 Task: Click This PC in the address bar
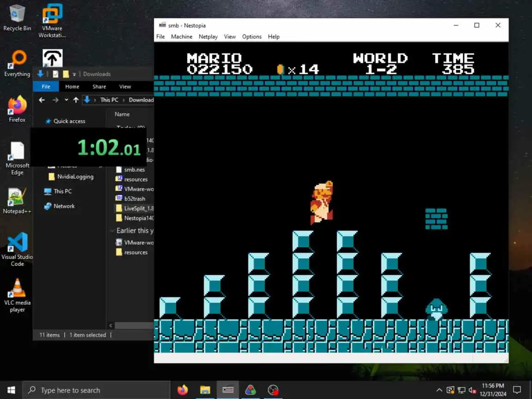click(109, 100)
